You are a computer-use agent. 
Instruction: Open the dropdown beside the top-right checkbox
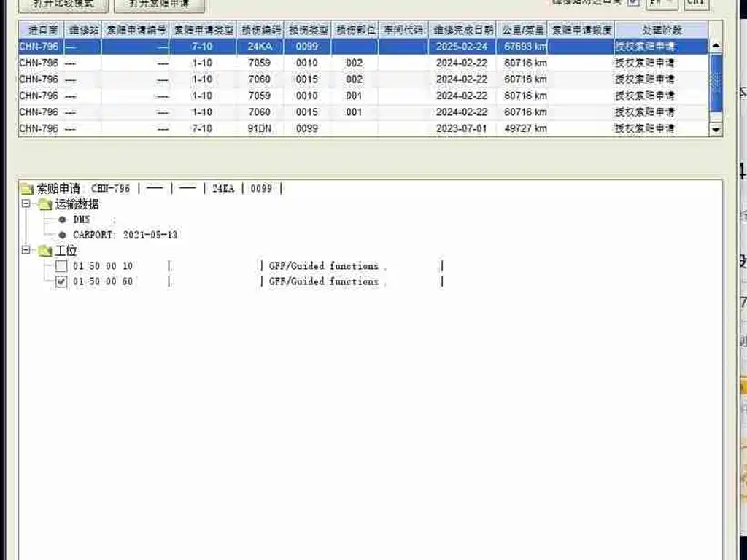pyautogui.click(x=662, y=3)
